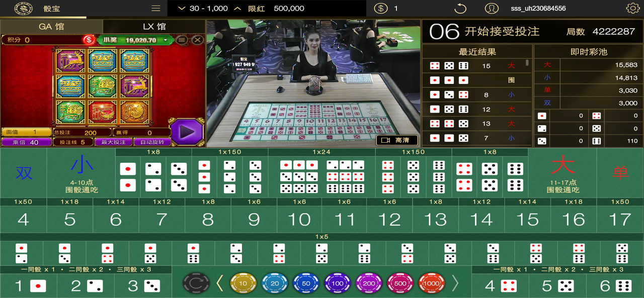
Task: Bet on single dice 6
Action: [x=615, y=286]
